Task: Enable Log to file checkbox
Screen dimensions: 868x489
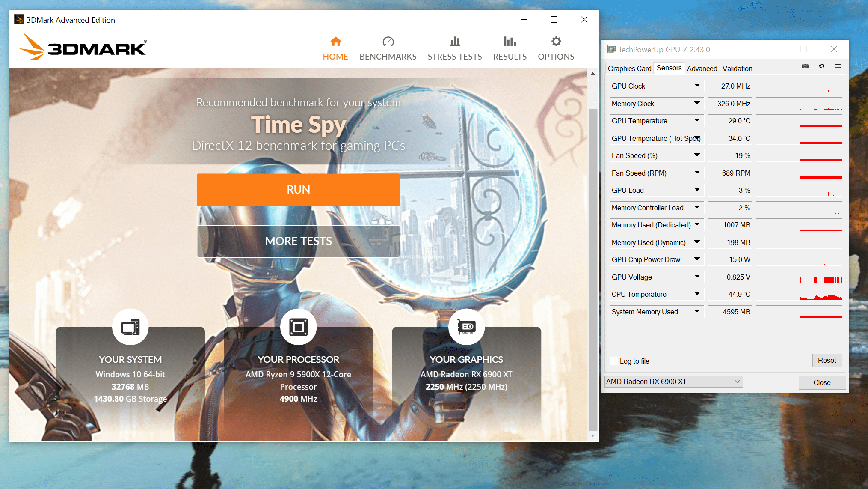Action: coord(614,361)
